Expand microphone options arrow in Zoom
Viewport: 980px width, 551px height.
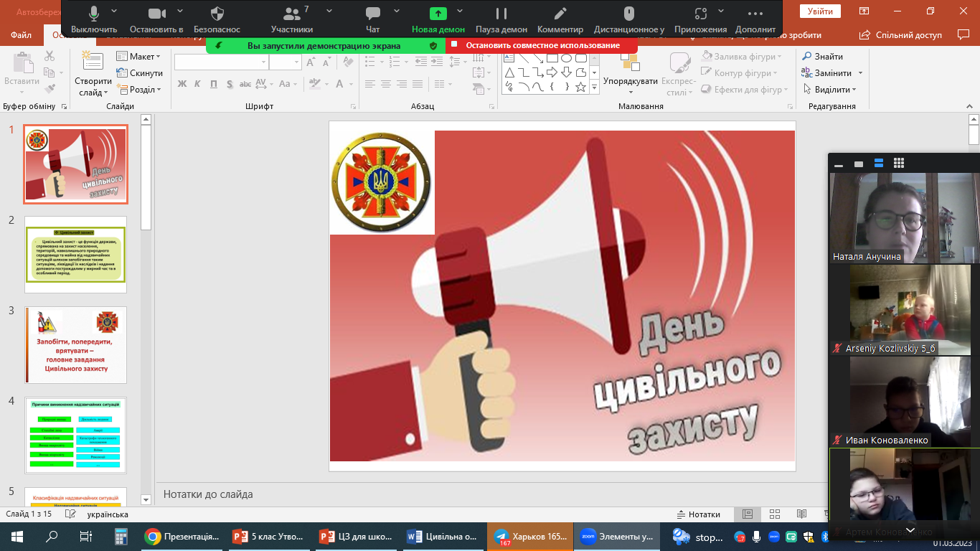click(115, 12)
